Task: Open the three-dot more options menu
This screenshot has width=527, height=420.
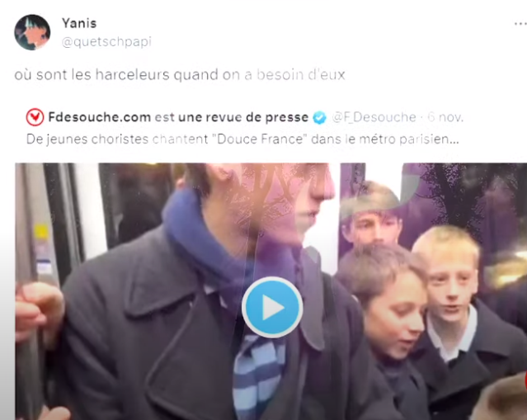Action: click(520, 24)
